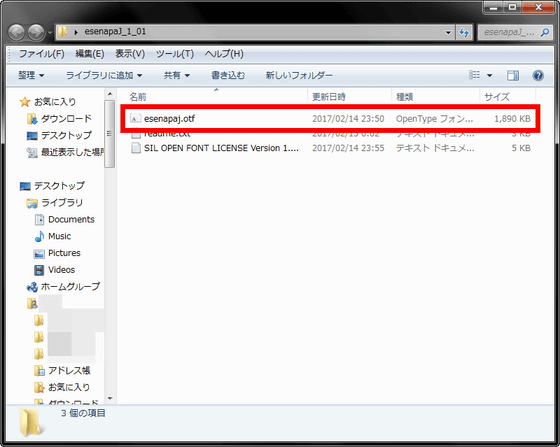The width and height of the screenshot is (560, 447).
Task: Open the address bar history dropdown
Action: pyautogui.click(x=448, y=32)
